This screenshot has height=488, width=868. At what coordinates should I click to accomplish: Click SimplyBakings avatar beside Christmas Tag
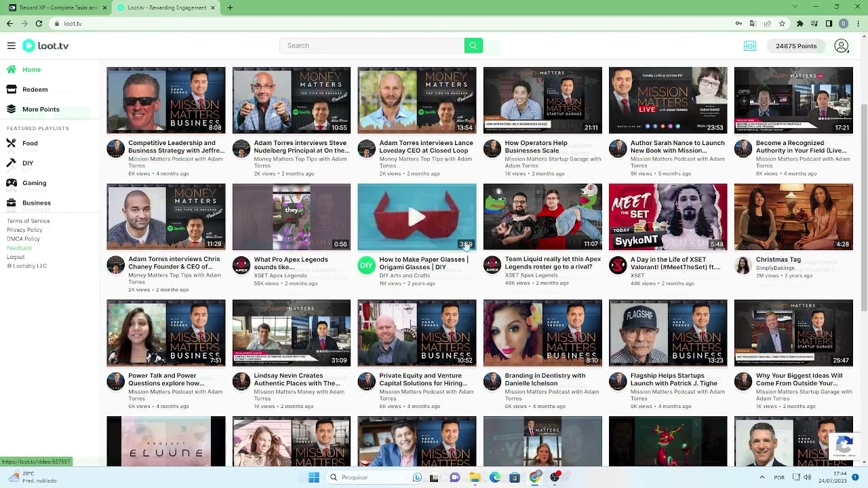[x=743, y=265]
